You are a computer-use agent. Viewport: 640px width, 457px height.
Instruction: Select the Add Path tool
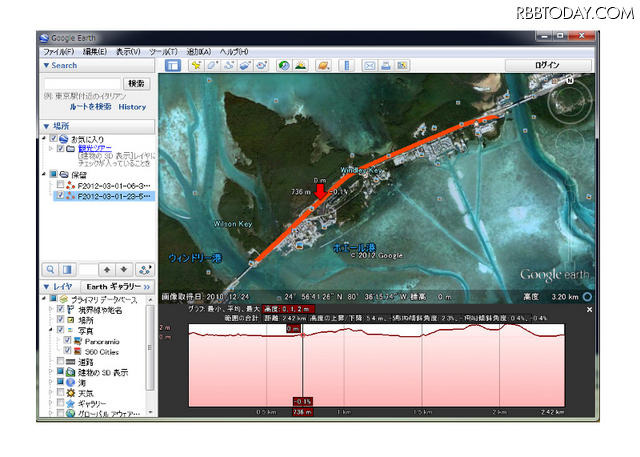pyautogui.click(x=229, y=65)
